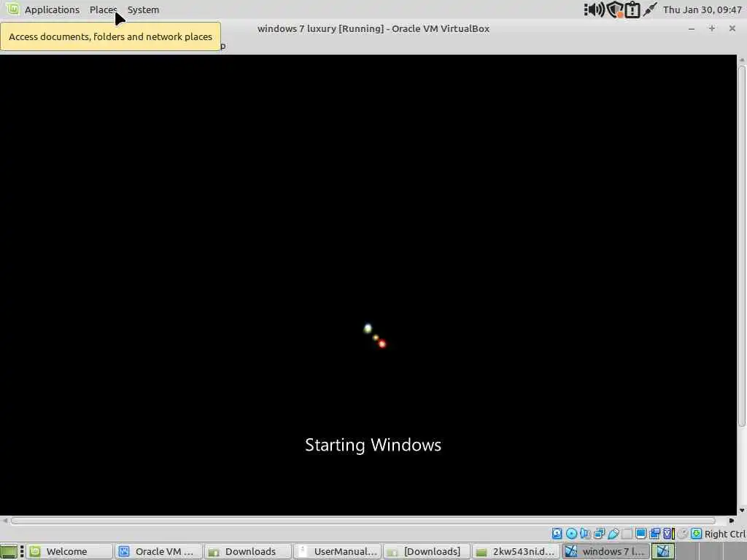The image size is (747, 560).
Task: Click the shared folders status icon
Action: point(627,533)
